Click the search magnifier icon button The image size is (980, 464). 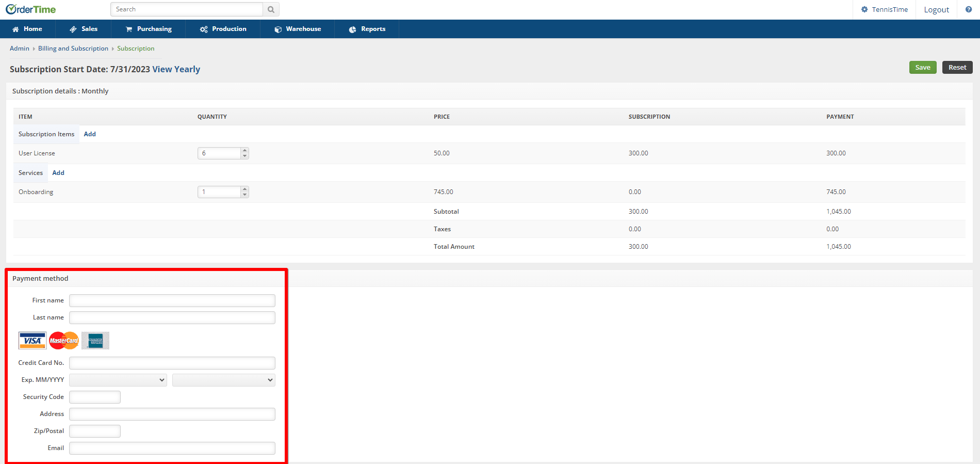[271, 9]
